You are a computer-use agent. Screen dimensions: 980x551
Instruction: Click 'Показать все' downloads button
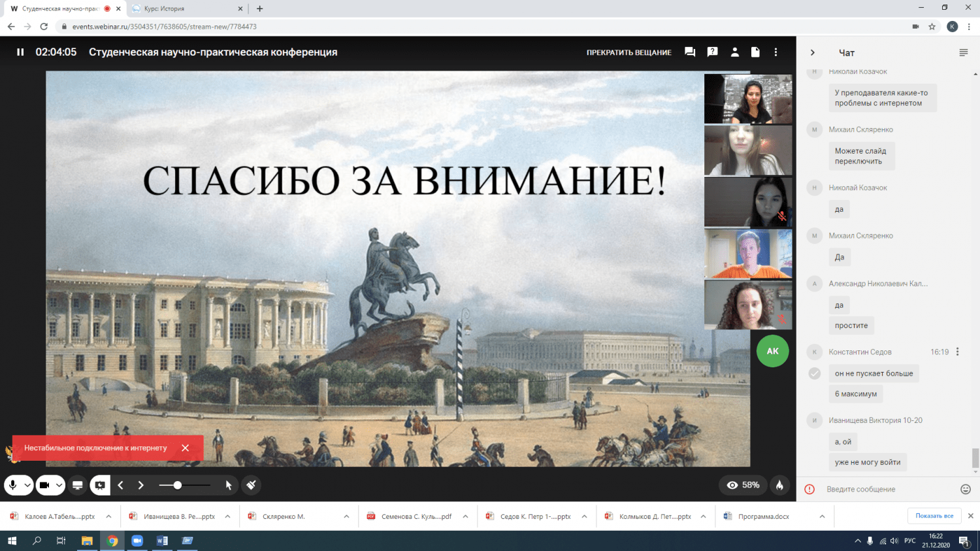click(934, 516)
